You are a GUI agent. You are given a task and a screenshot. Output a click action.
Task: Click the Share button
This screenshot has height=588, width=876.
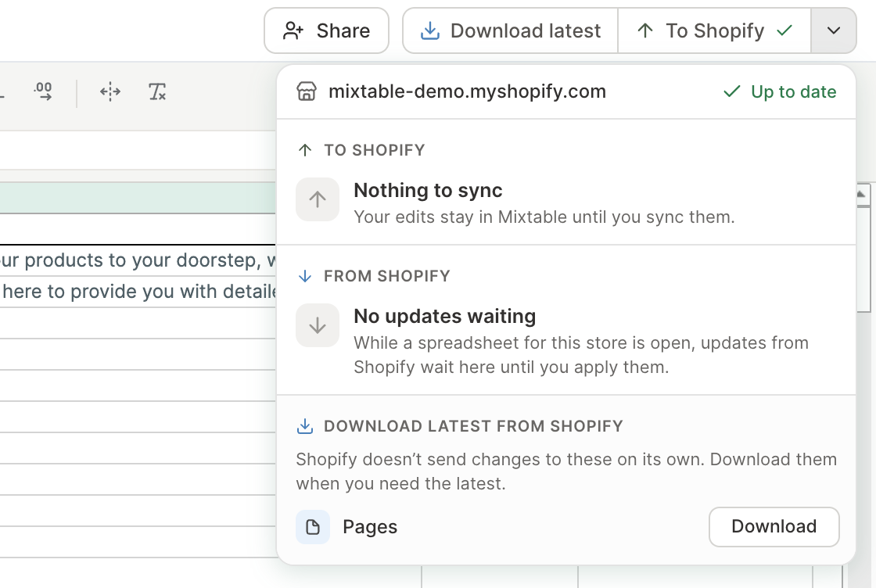pyautogui.click(x=326, y=30)
